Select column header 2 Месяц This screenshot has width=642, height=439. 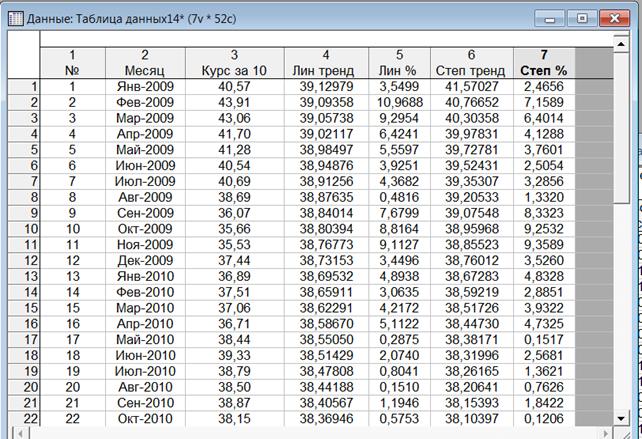tap(145, 63)
